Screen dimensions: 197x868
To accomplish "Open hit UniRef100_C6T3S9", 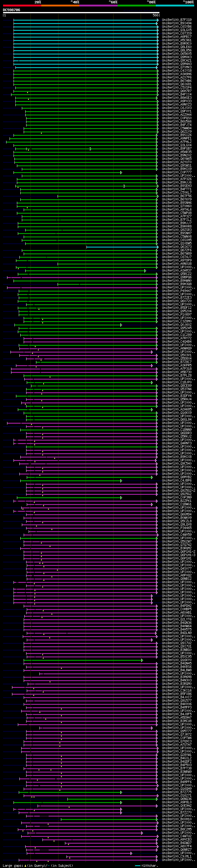I will tap(177, 34).
